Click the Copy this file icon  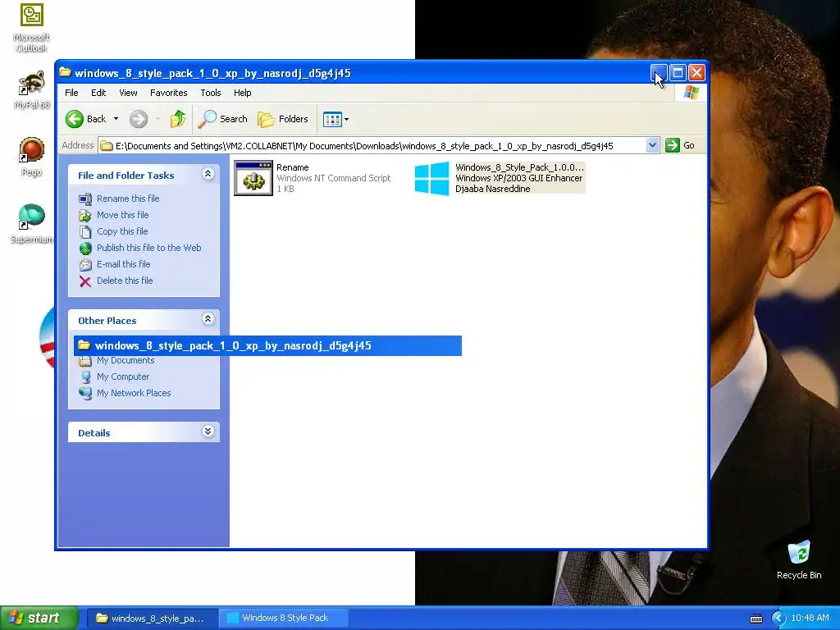(85, 232)
